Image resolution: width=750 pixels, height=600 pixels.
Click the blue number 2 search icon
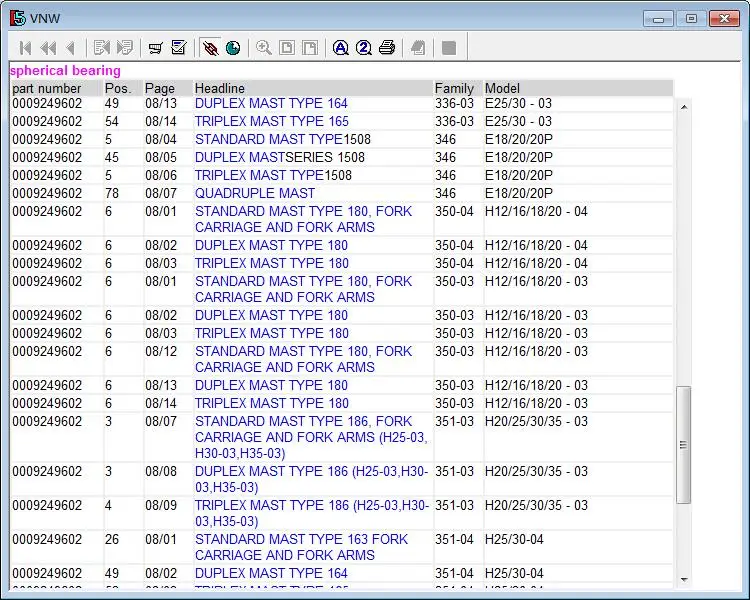(x=364, y=48)
